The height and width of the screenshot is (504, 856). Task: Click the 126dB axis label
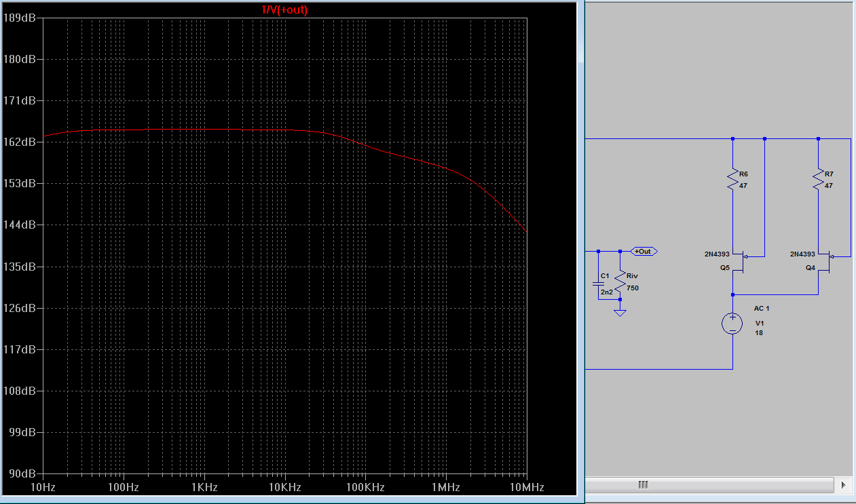(x=20, y=308)
